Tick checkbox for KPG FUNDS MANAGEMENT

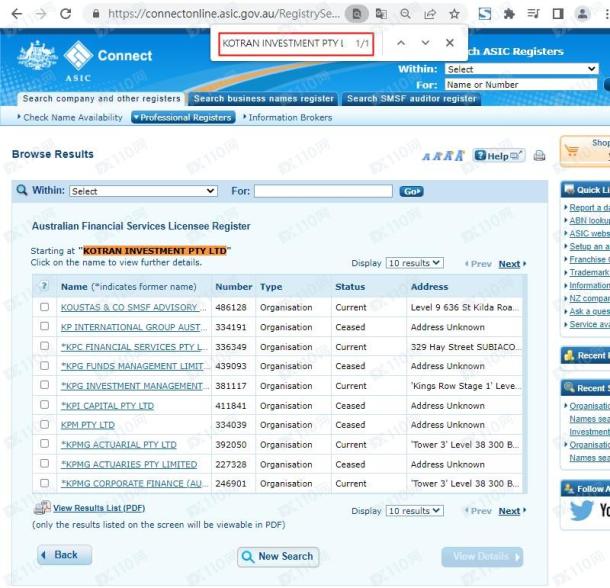(44, 365)
